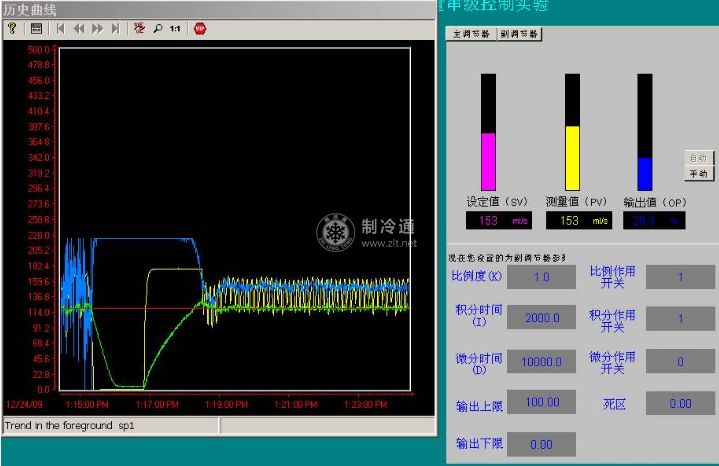Viewport: 719px width, 466px height.
Task: Toggle the 比例作用开关 value field
Action: (x=680, y=276)
